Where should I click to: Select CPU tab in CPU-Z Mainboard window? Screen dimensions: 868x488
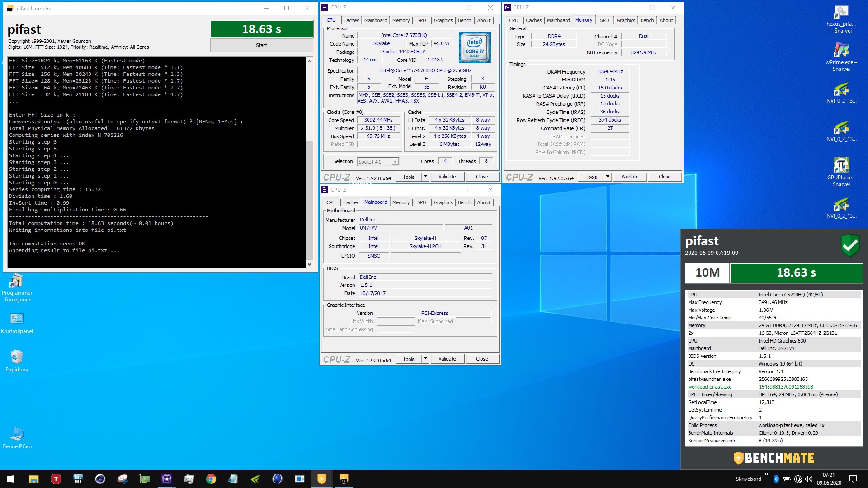[x=331, y=202]
